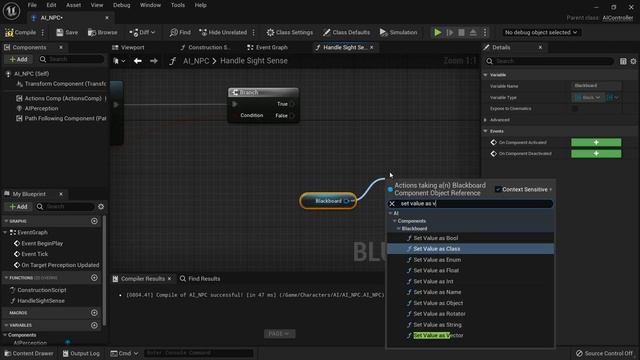Save the AI_NPC blueprint
This screenshot has height=360, width=640.
point(67,32)
